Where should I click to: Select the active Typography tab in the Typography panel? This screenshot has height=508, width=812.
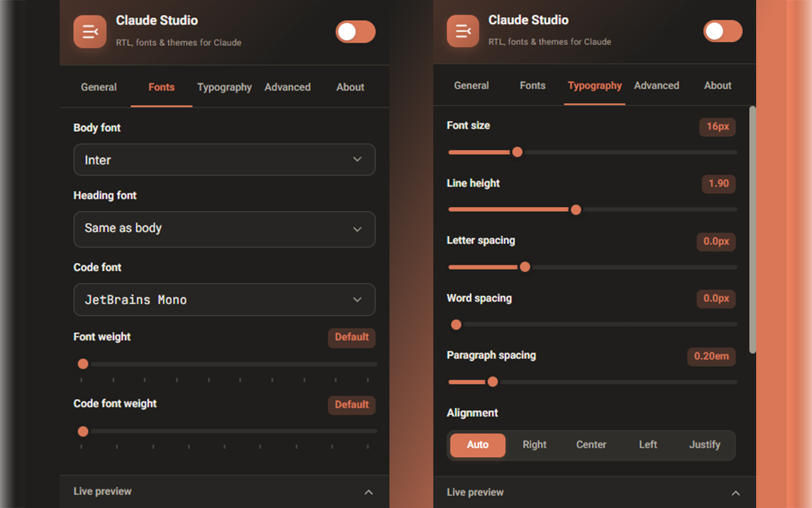click(x=595, y=86)
